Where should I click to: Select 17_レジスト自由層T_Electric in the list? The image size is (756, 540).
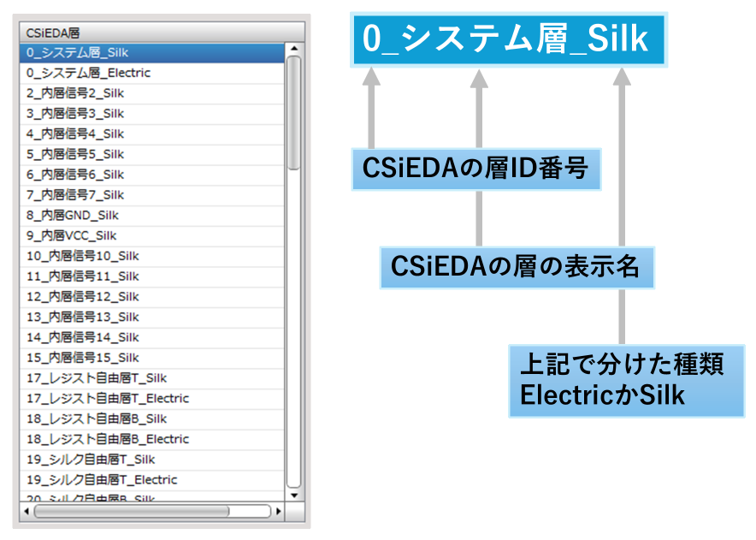152,399
